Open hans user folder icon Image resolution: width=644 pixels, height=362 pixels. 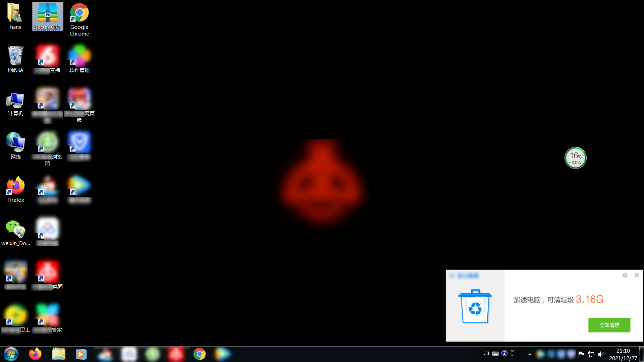click(15, 16)
